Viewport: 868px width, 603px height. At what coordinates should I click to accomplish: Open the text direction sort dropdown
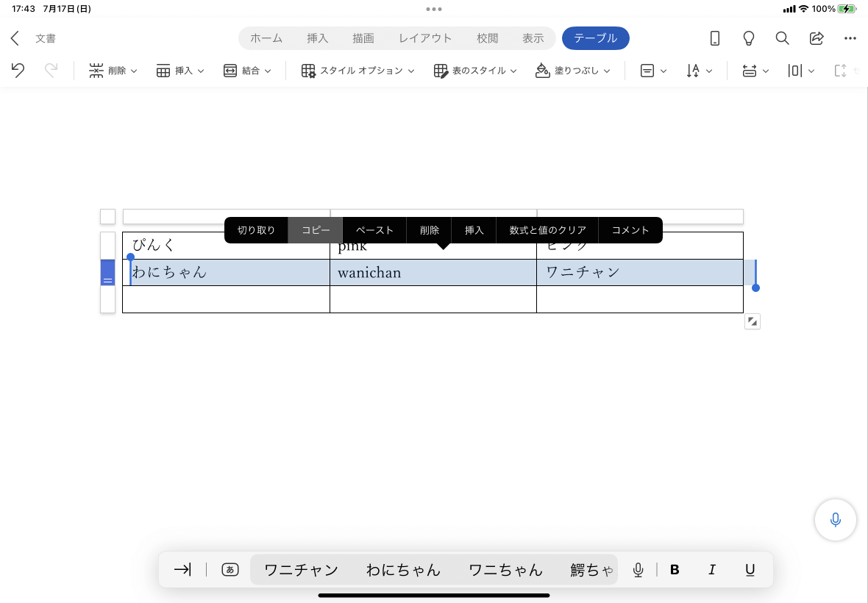[699, 71]
